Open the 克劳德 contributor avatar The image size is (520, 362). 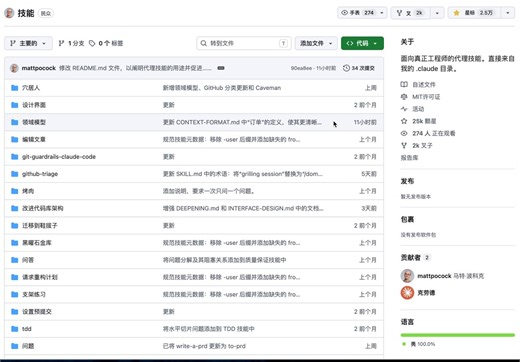click(x=407, y=293)
